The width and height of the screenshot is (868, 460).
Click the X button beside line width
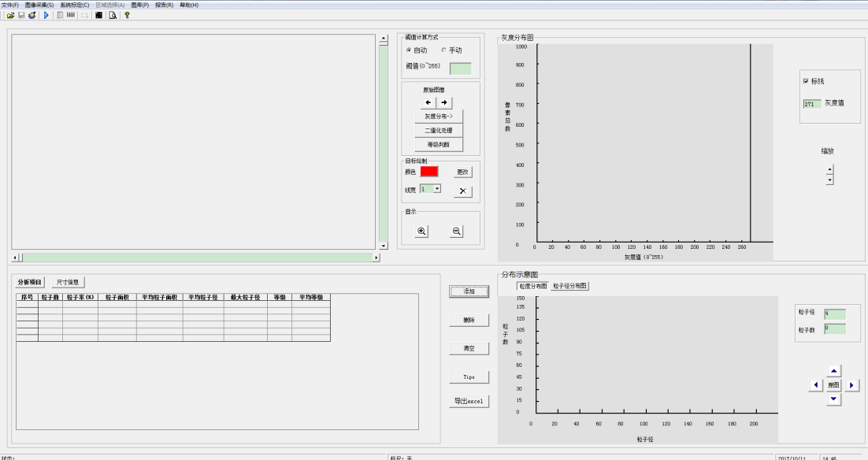point(463,191)
